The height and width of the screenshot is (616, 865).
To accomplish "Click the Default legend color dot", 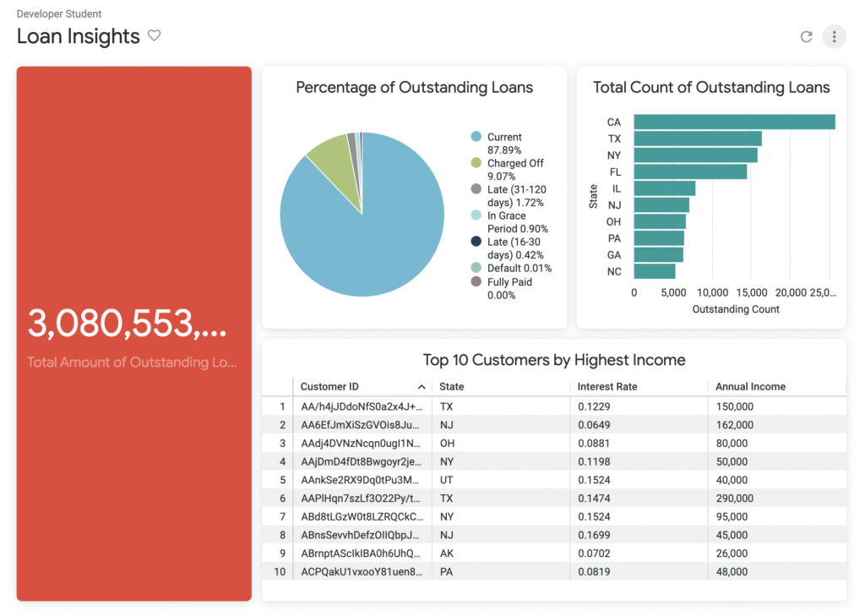I will [476, 269].
